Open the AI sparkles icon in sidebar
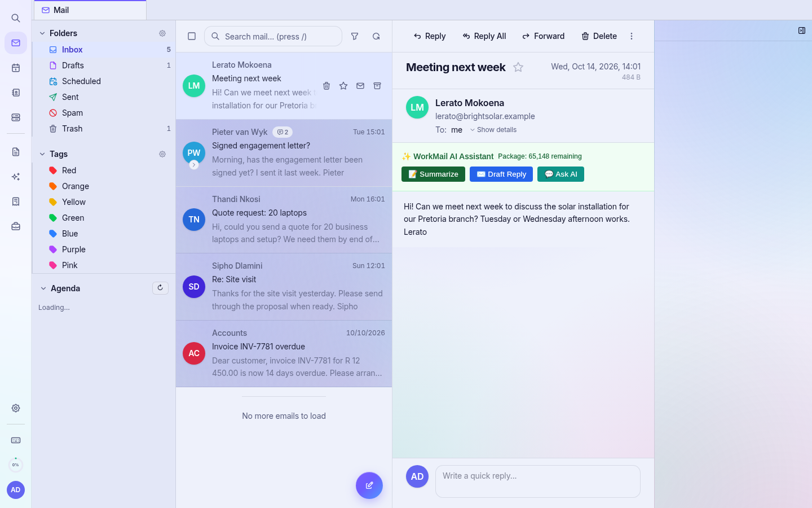This screenshot has width=812, height=508. click(x=16, y=177)
